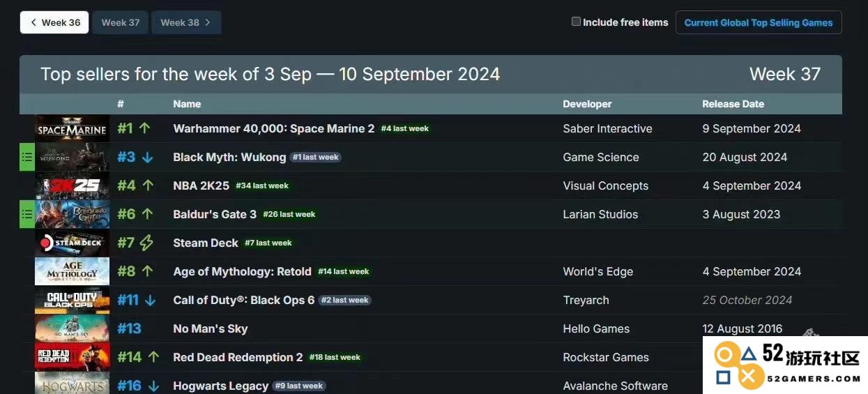
Task: Advance to Week 38
Action: pyautogui.click(x=186, y=22)
